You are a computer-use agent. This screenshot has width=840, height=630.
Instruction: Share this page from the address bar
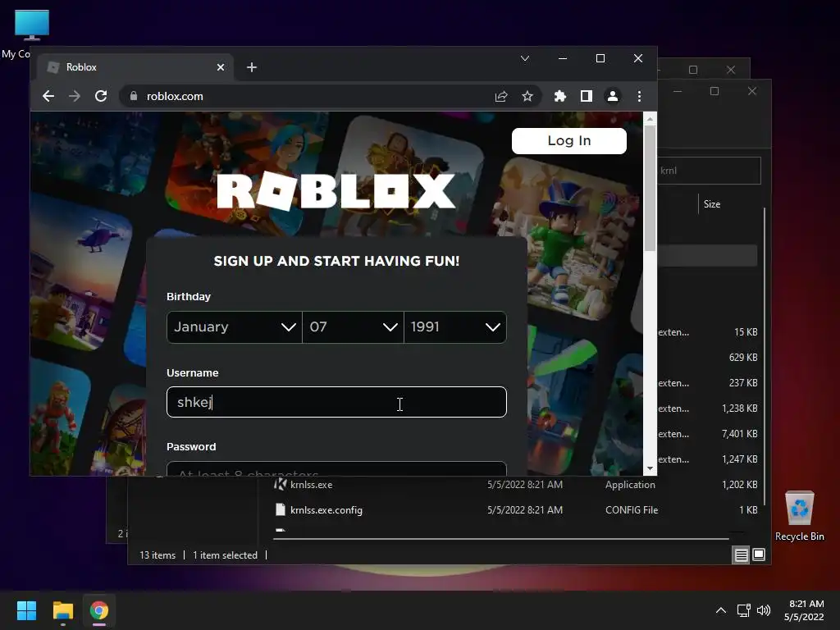point(501,96)
